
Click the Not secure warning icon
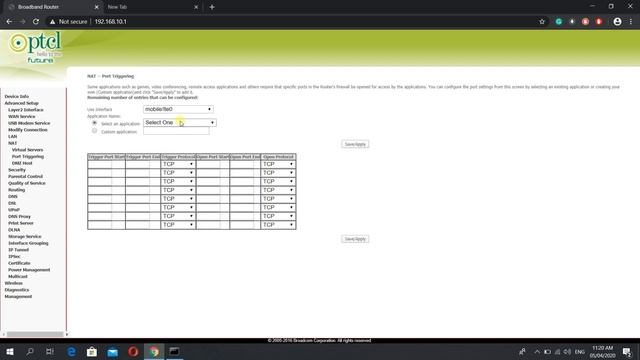(52, 22)
